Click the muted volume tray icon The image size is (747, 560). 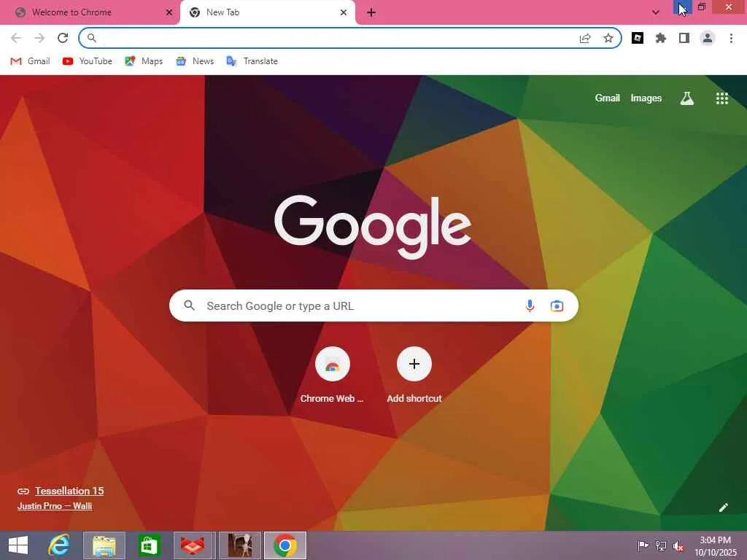[x=678, y=545]
